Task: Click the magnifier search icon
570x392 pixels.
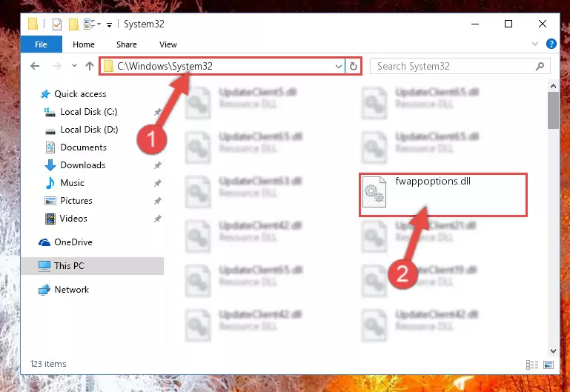Action: tap(540, 66)
